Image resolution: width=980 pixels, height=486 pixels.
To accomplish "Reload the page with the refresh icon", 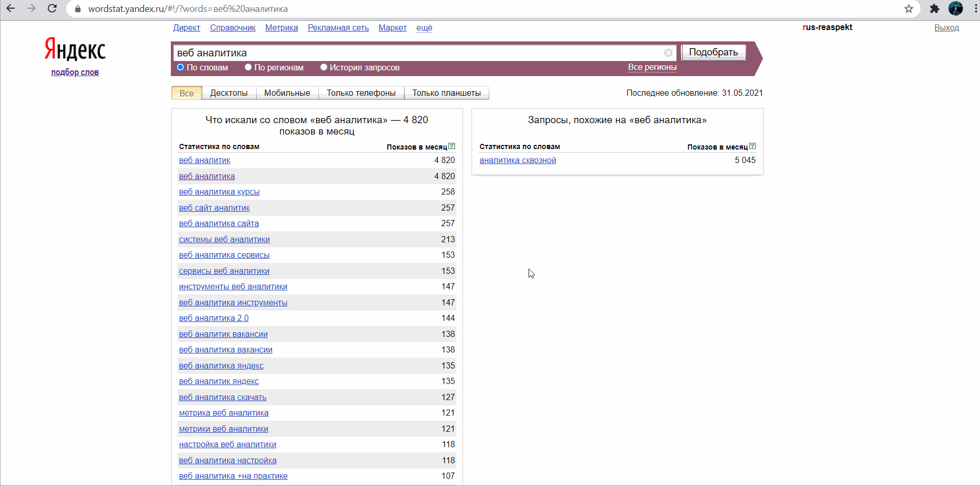I will 52,9.
